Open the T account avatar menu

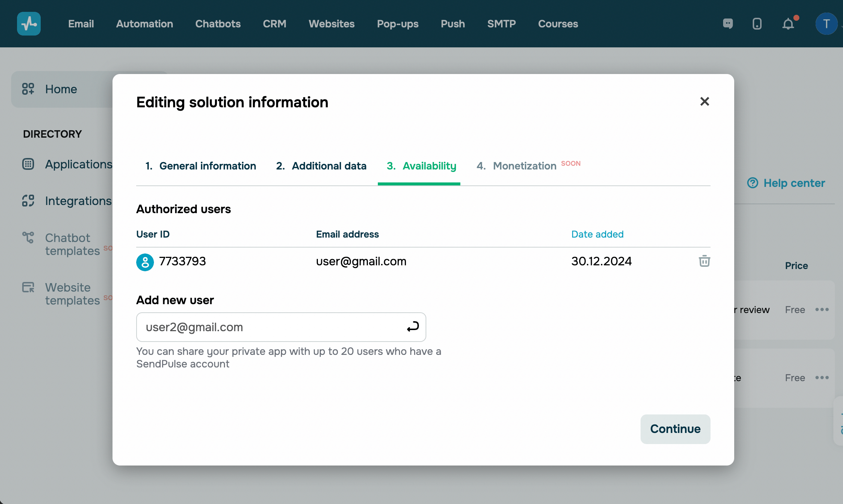point(826,24)
